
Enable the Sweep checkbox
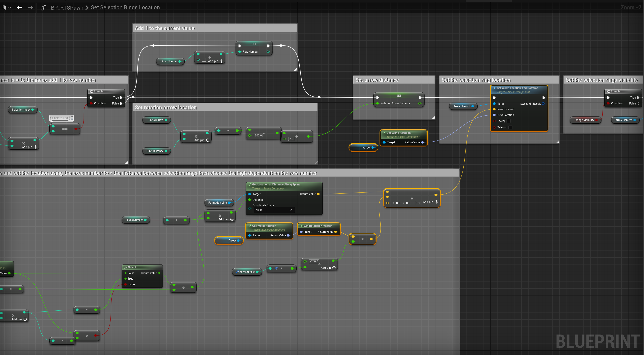coord(508,121)
